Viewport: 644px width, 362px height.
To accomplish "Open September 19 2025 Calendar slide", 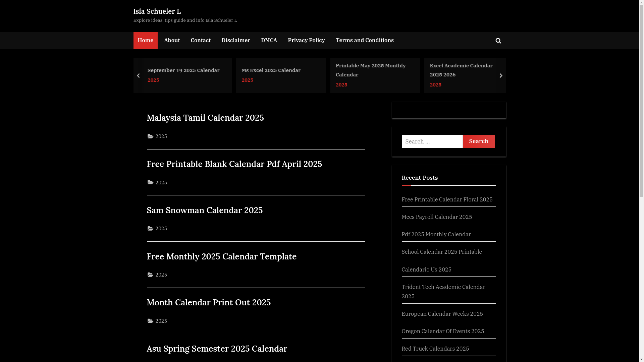I will 183,70.
